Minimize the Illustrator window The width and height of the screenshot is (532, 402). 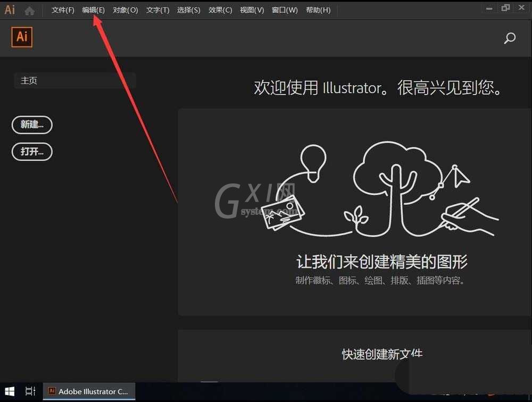pos(489,9)
